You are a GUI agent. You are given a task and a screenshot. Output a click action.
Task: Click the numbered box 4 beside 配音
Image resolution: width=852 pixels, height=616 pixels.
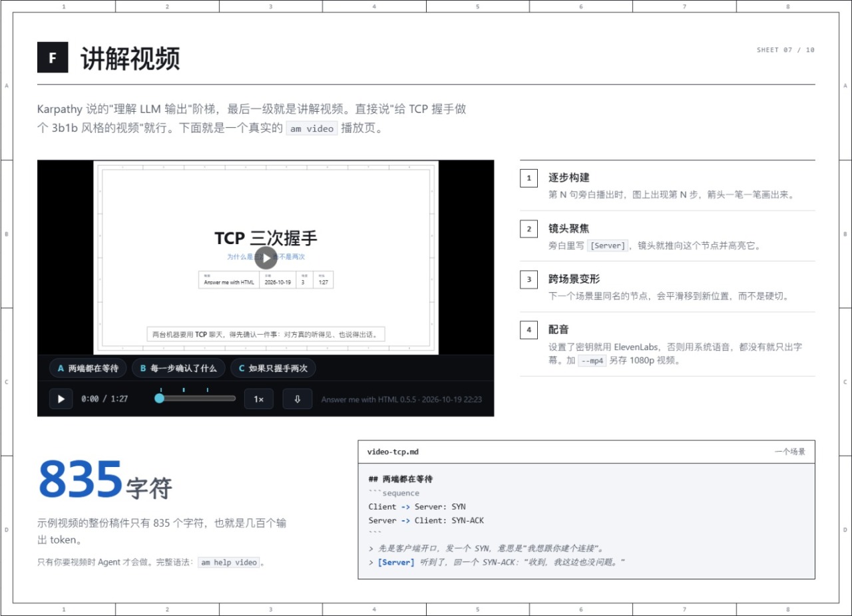coord(529,330)
